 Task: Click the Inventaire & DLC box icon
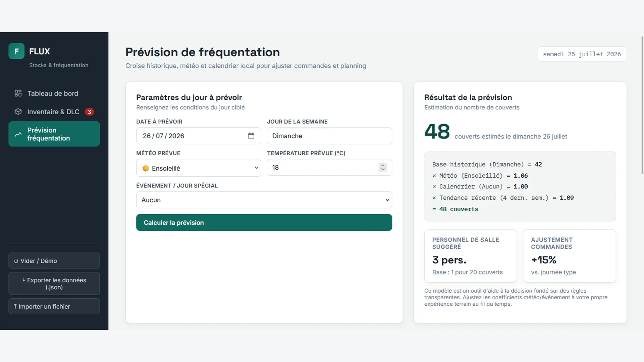pos(18,112)
